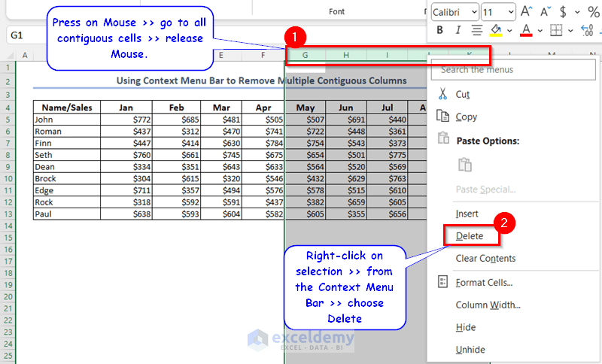Click the May header cell
The image size is (602, 364).
[306, 108]
